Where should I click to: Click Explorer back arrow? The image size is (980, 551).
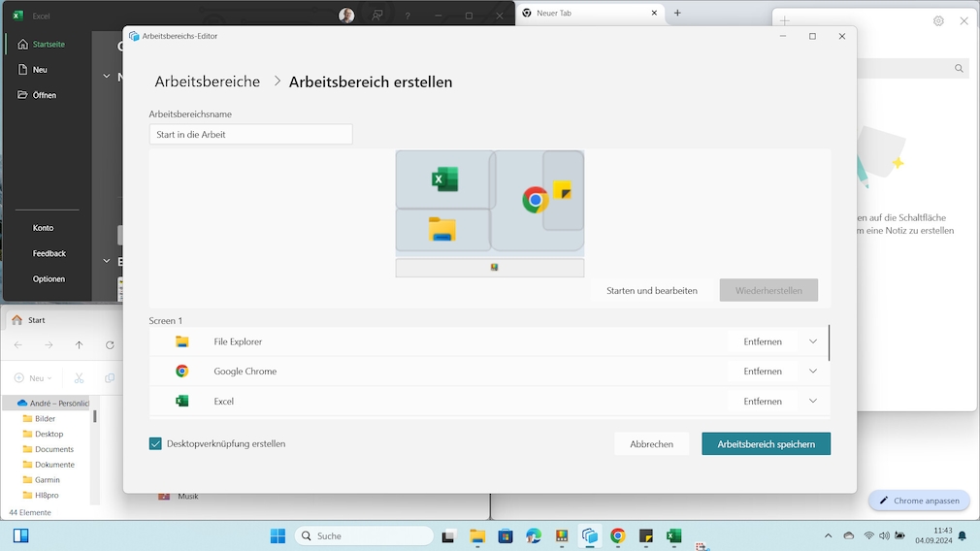tap(18, 344)
